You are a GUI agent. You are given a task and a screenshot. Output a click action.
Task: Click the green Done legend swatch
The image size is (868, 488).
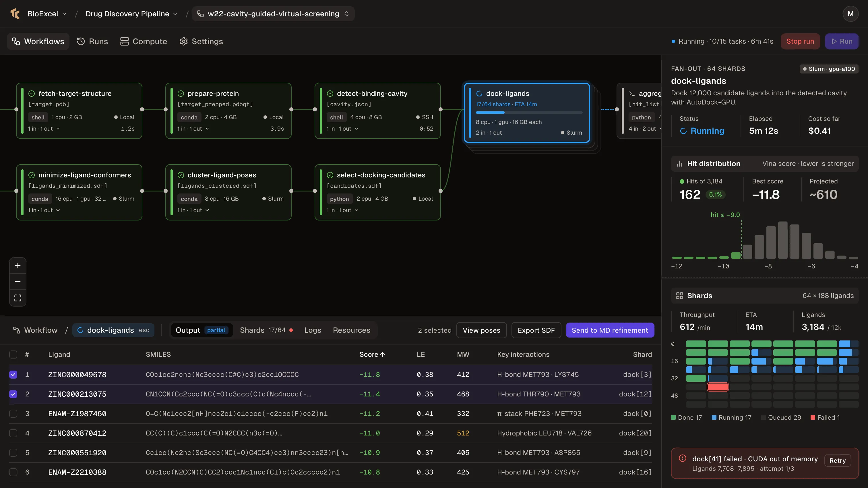pos(673,418)
